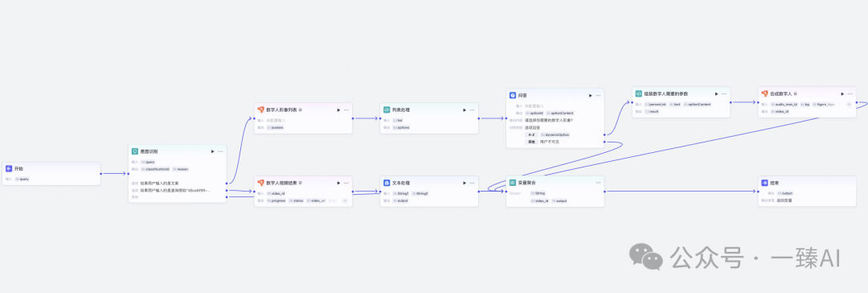
Task: Select the 用户不可见 option row in 问答 node
Action: [x=542, y=142]
